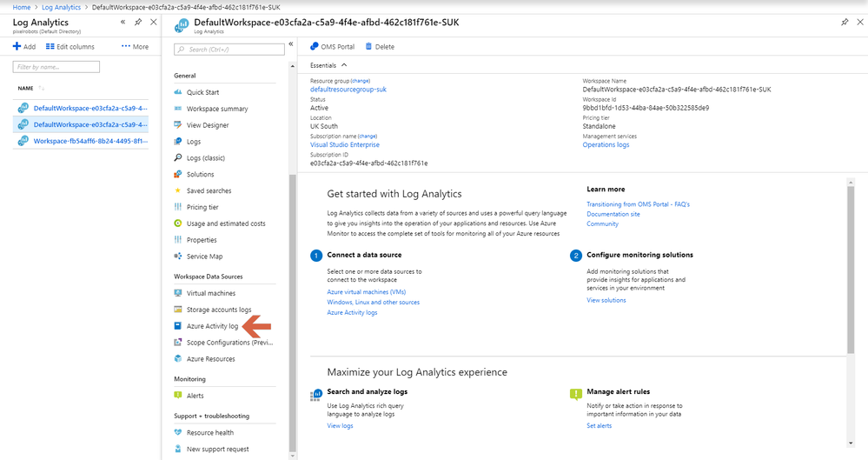
Task: Open the More options menu
Action: coord(135,47)
